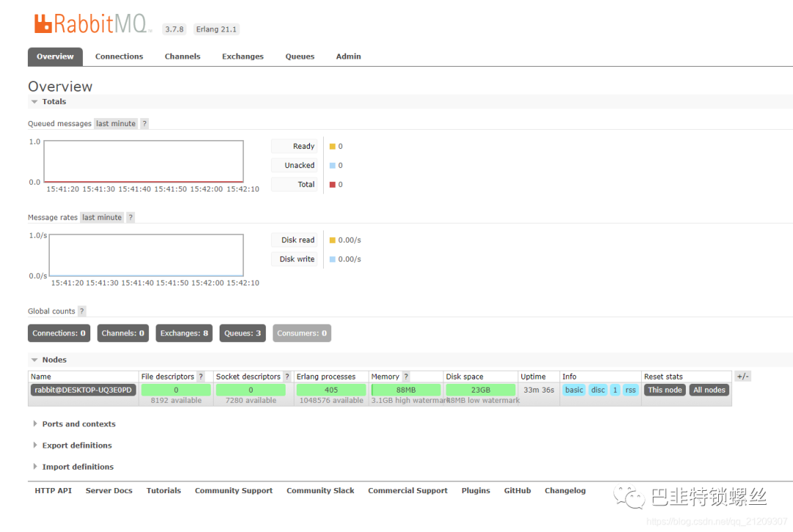Change Queued messages time range 'last minute'
Image resolution: width=793 pixels, height=532 pixels.
click(116, 123)
